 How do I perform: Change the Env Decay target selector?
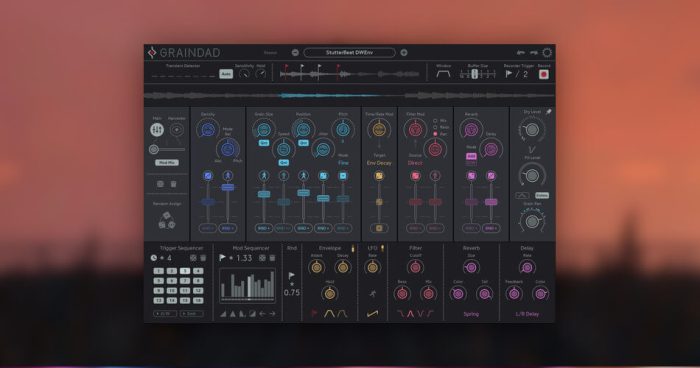[379, 163]
